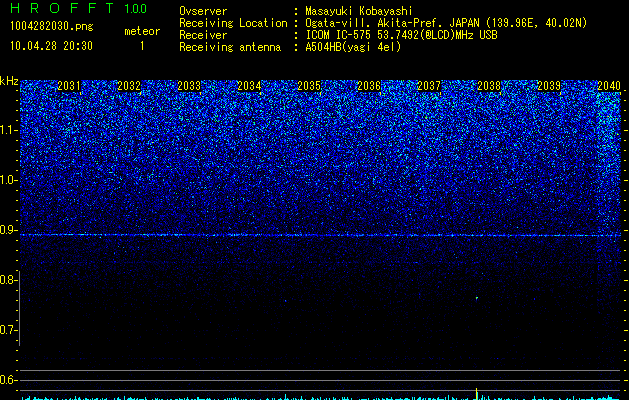Click the timestamp 10.04.28 20:30

coord(51,46)
